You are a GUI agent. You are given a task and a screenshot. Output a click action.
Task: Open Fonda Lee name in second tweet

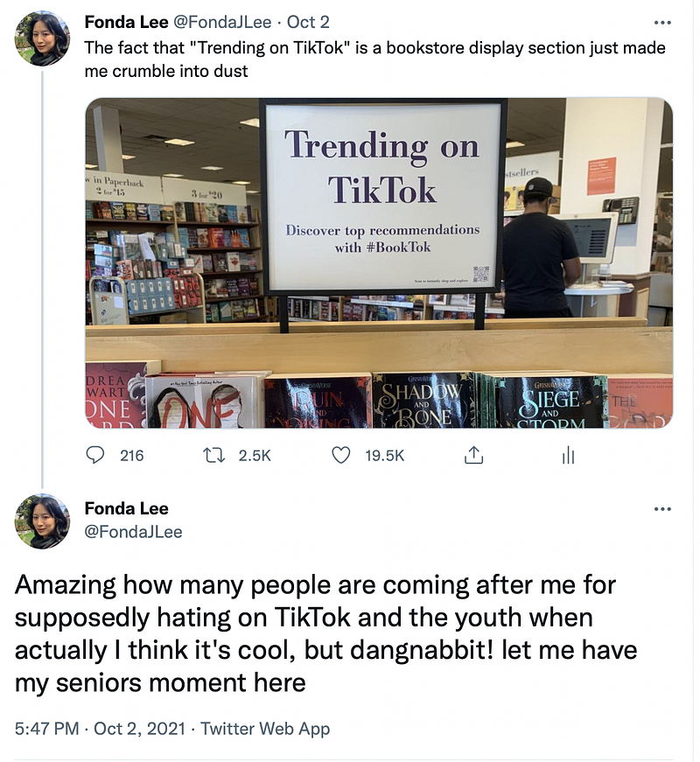[x=126, y=508]
